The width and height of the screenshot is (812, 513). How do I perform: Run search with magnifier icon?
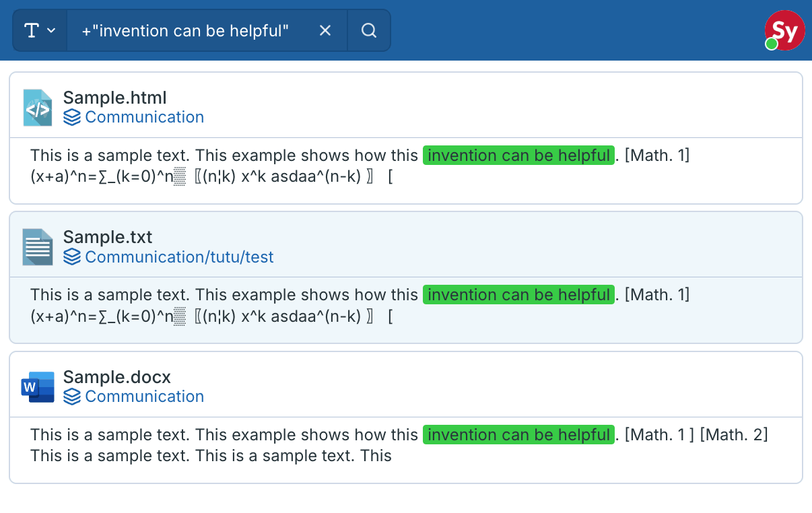click(x=369, y=30)
